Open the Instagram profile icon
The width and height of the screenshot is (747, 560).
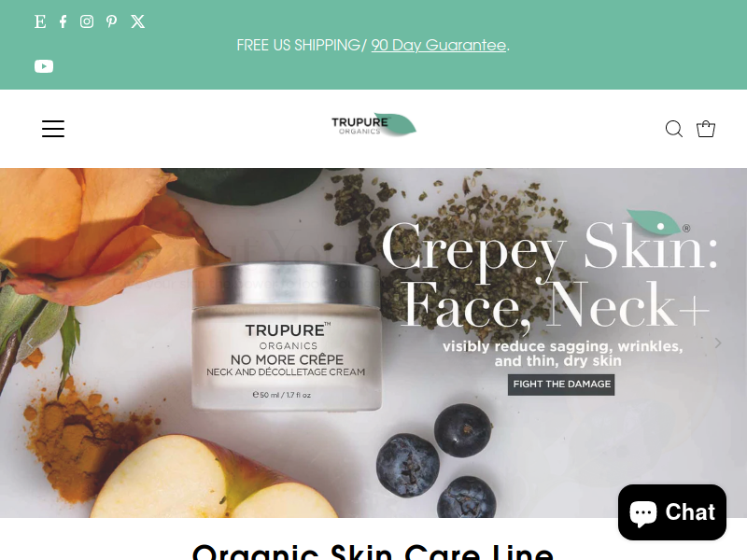click(87, 21)
